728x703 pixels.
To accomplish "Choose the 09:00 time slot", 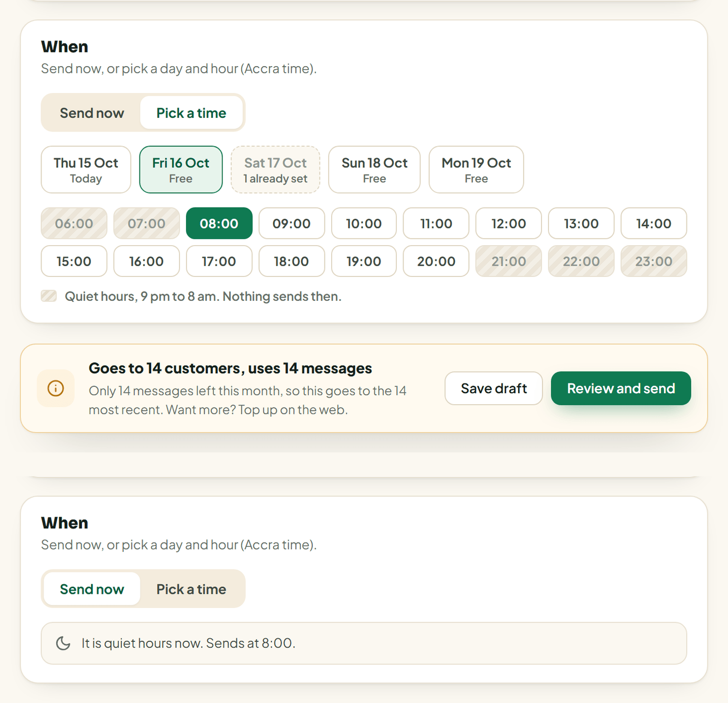I will 292,223.
